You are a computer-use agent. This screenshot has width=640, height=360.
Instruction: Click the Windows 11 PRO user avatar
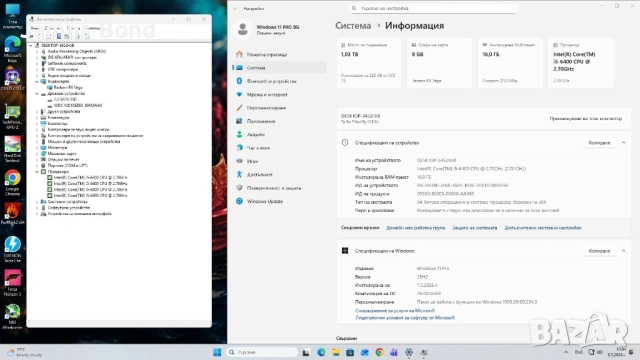tap(243, 29)
